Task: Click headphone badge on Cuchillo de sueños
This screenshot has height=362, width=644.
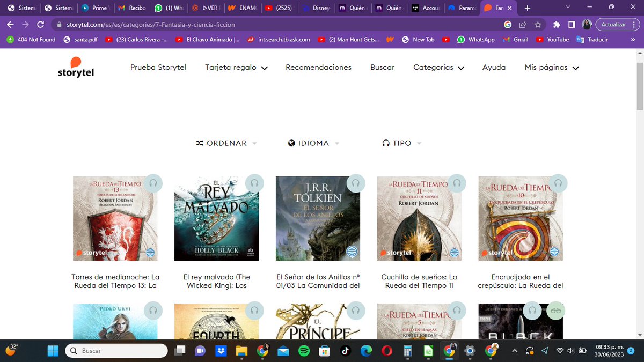Action: [457, 183]
